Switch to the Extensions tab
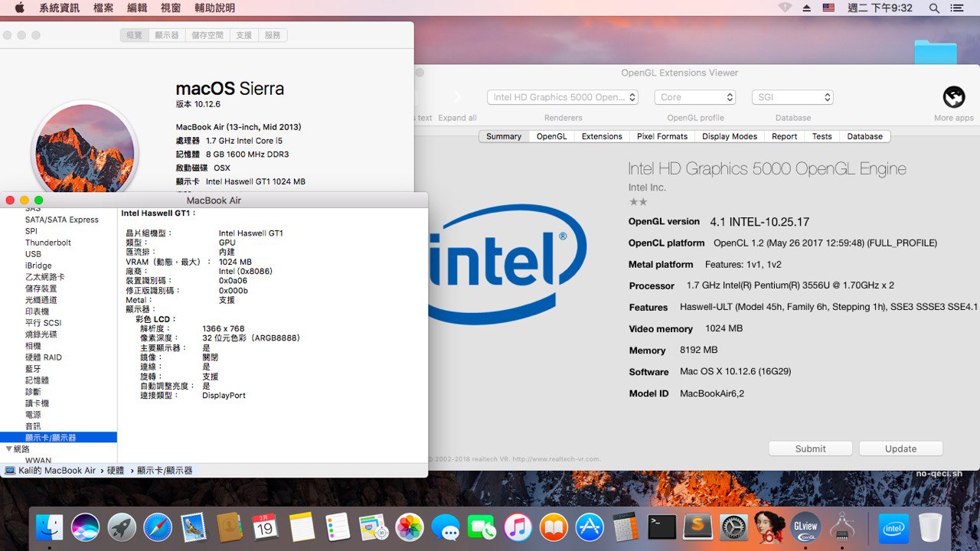Viewport: 980px width, 551px height. tap(602, 136)
